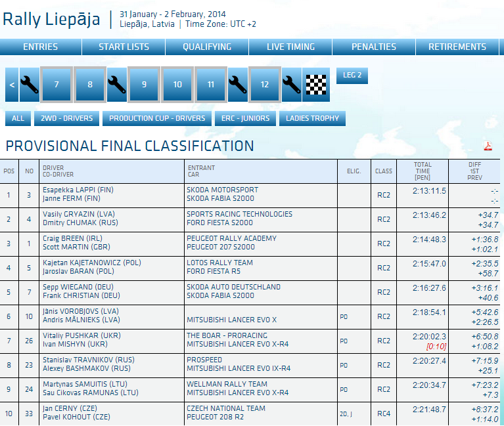The height and width of the screenshot is (426, 504).
Task: Click the checkered flag finish icon
Action: [316, 85]
